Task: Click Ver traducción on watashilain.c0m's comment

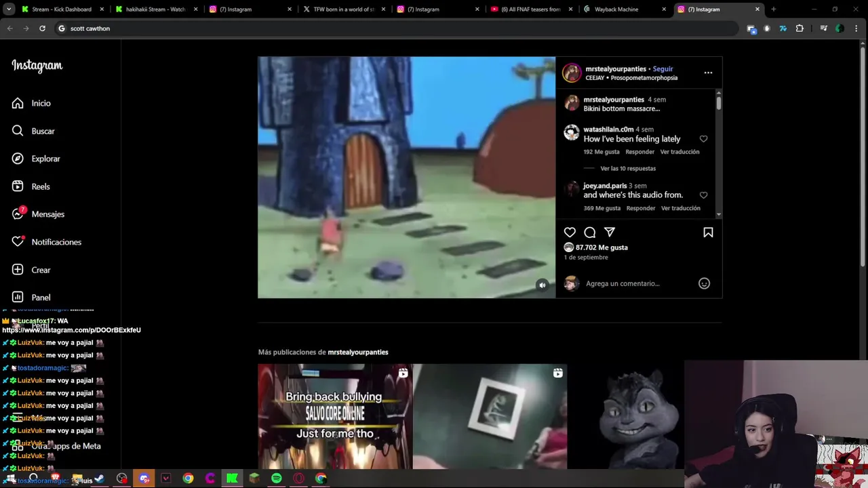Action: pos(679,152)
